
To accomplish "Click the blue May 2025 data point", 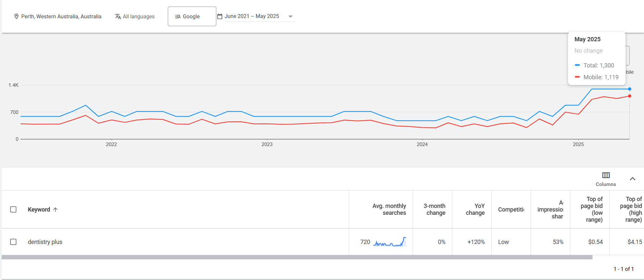I will click(x=630, y=89).
